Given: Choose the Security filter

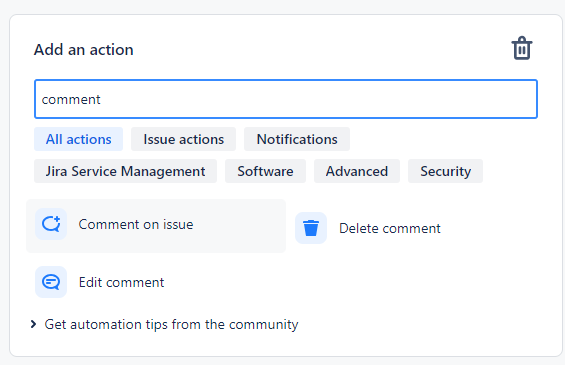Looking at the screenshot, I should pos(445,171).
